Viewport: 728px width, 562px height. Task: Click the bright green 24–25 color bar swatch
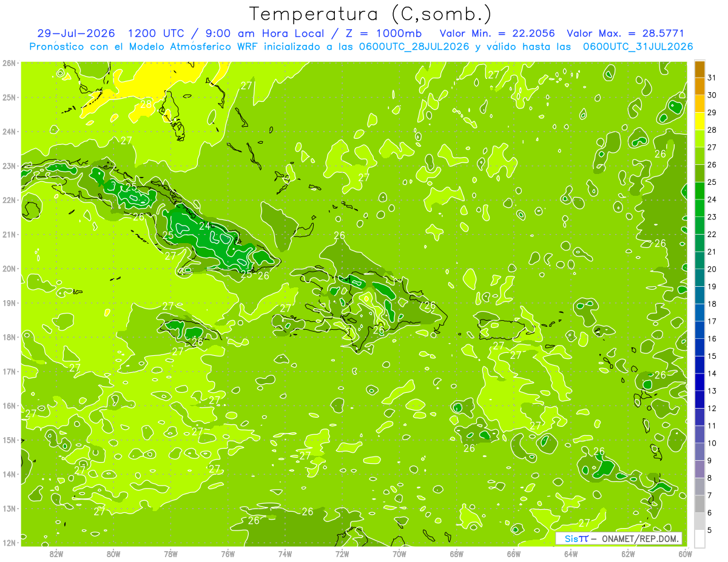[x=699, y=191]
